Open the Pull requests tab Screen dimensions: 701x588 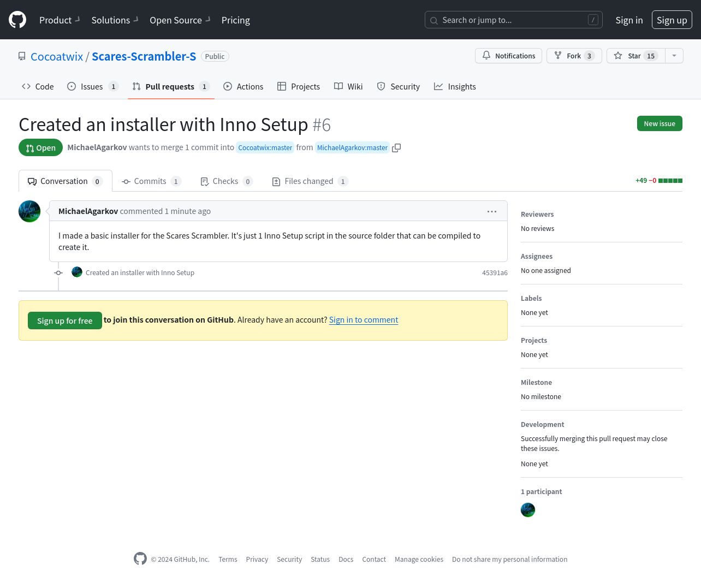pyautogui.click(x=171, y=86)
